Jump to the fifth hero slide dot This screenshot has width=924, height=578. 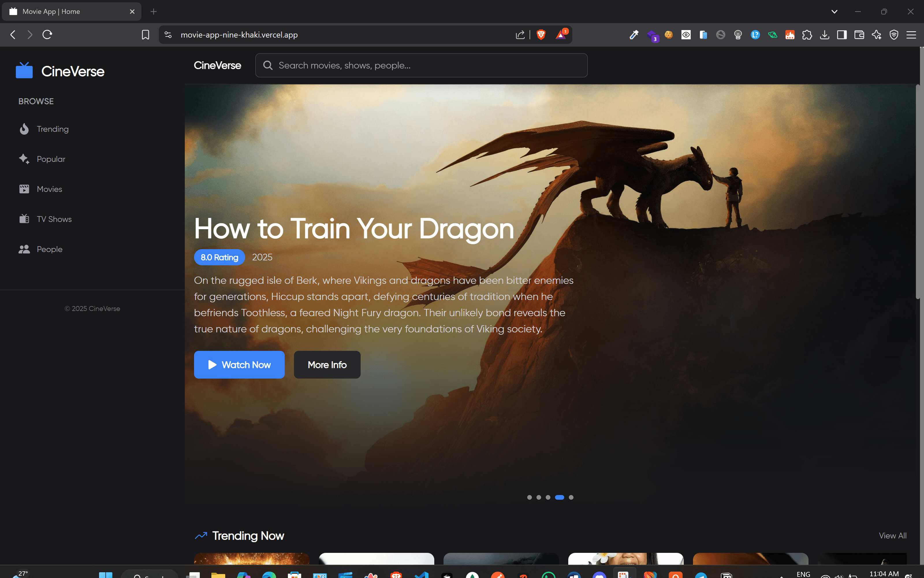pos(571,497)
